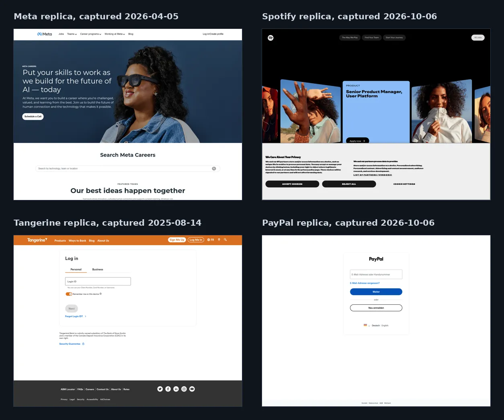This screenshot has width=504, height=420.
Task: Click the search magnifier in Meta Careers search
Action: click(x=214, y=169)
